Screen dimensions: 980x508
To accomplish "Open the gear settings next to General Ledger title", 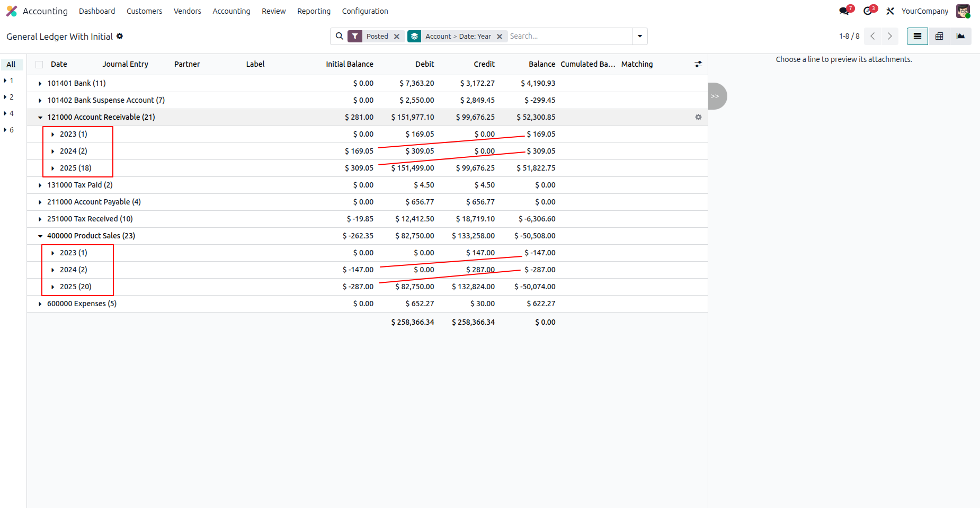I will point(120,36).
